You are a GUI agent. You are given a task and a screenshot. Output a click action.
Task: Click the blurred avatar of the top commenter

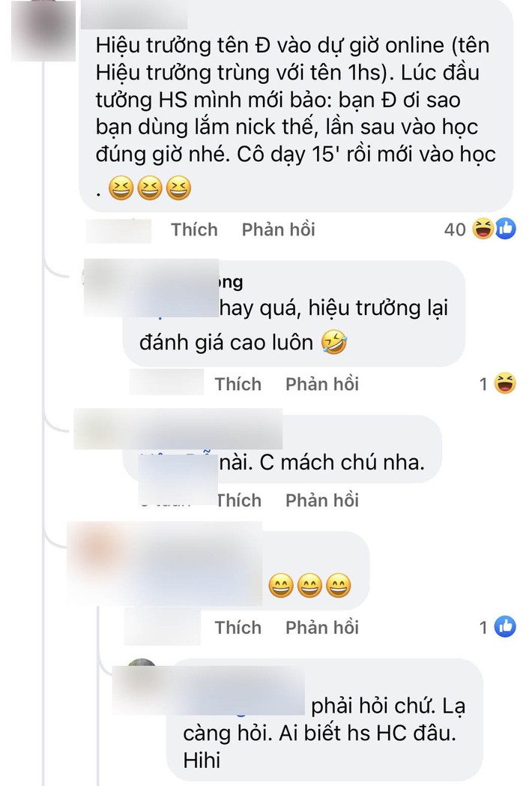pyautogui.click(x=43, y=31)
